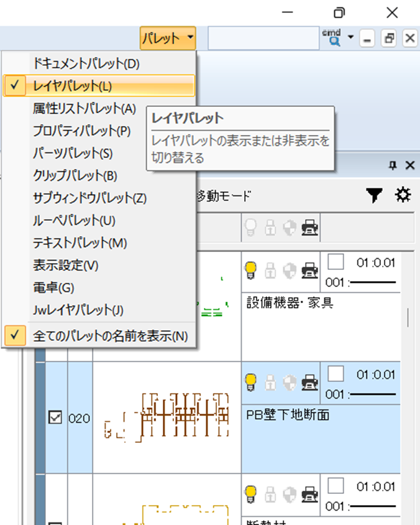420x525 pixels.
Task: Collapse the パレット dropdown menu button
Action: [x=168, y=39]
